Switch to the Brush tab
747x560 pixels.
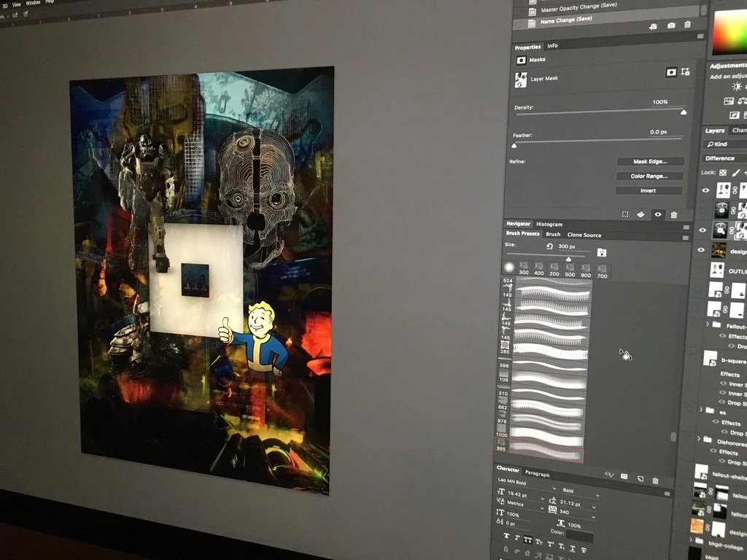pyautogui.click(x=553, y=234)
